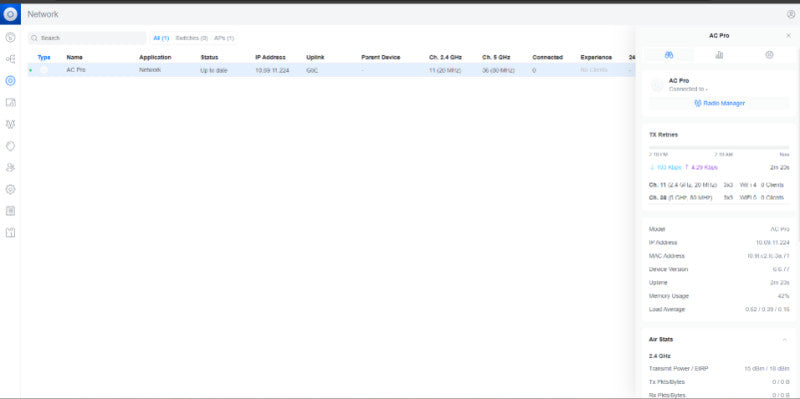
Task: Click into the devices Search field
Action: point(87,38)
